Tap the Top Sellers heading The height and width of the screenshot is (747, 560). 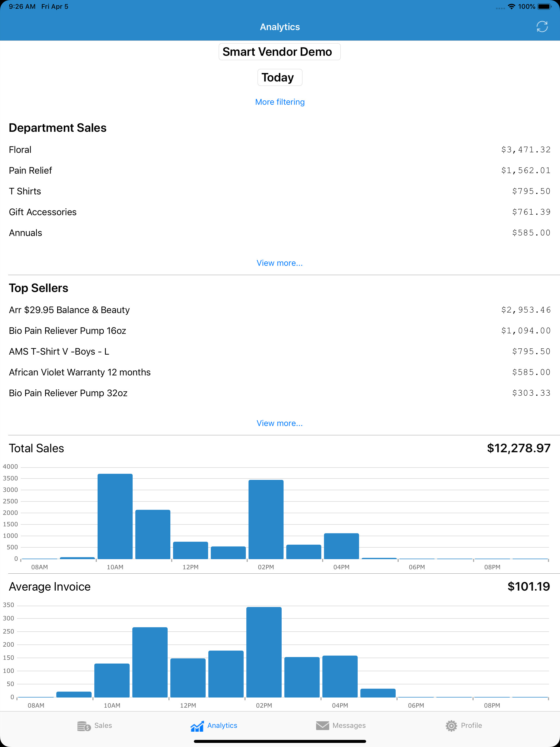[39, 288]
